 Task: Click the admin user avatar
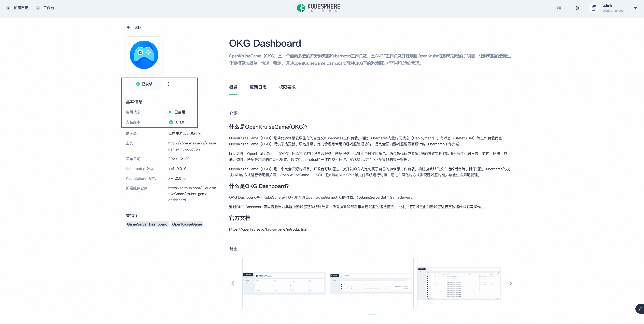(594, 8)
